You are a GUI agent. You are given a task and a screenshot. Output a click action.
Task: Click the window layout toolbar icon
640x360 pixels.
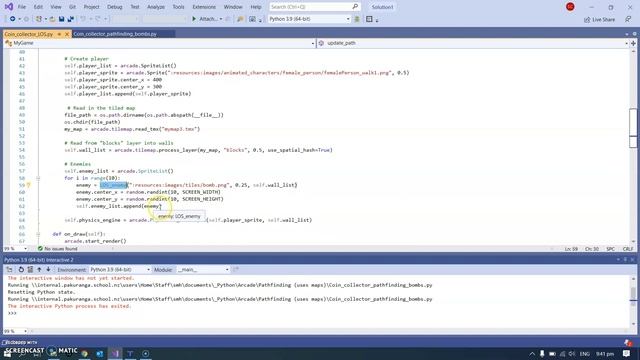369,19
